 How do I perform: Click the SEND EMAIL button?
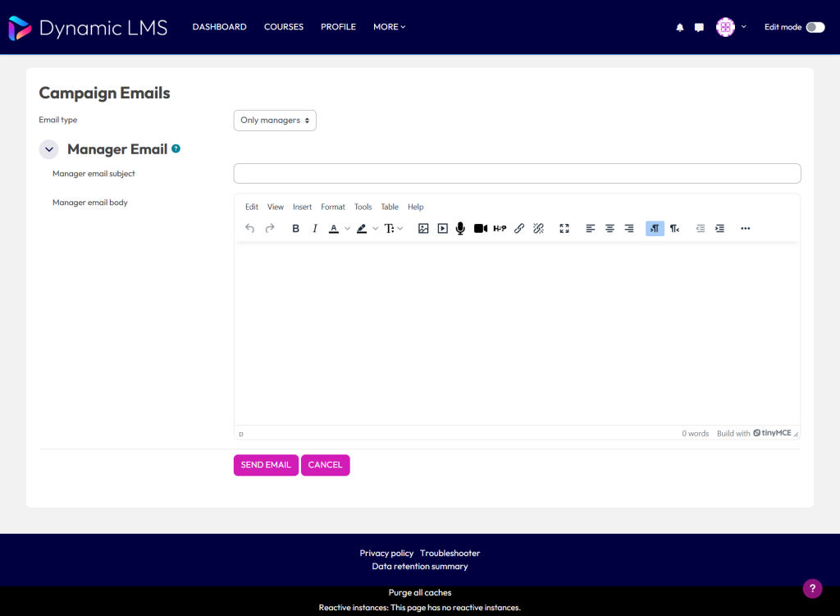(x=266, y=465)
